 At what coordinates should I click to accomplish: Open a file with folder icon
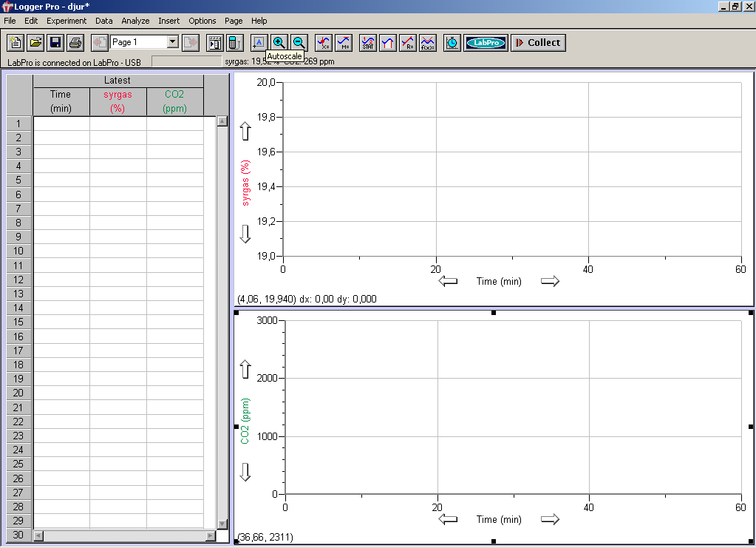tap(35, 42)
